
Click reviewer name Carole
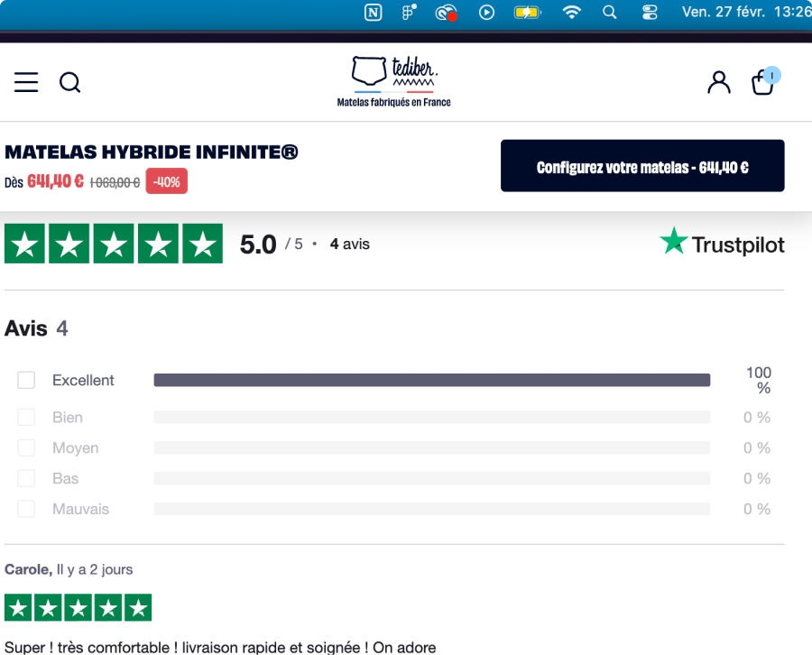(28, 569)
